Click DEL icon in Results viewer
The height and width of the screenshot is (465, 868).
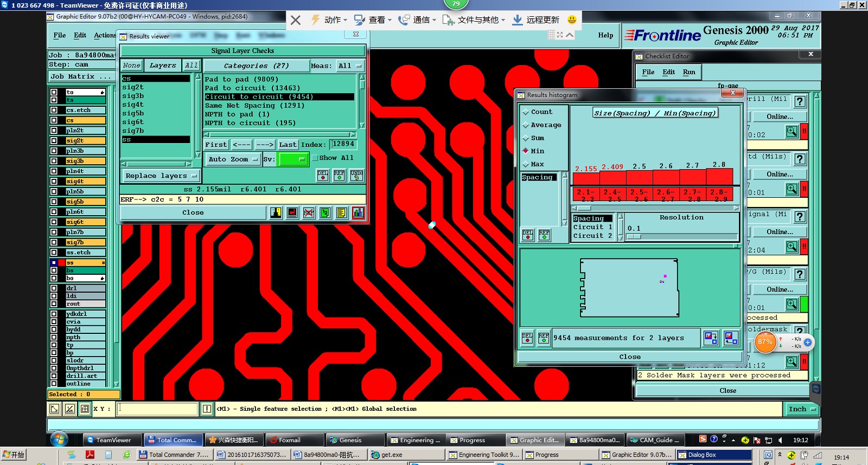tap(323, 176)
